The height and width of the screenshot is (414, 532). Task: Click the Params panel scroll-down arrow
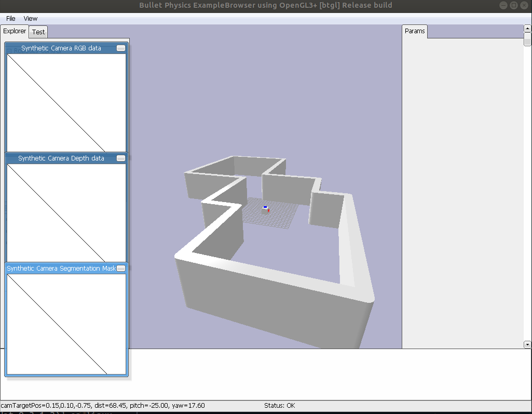pos(527,344)
